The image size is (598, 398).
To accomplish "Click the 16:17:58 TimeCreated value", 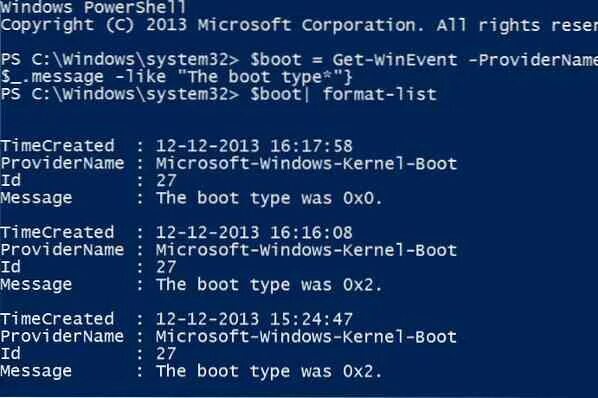I will click(x=254, y=146).
